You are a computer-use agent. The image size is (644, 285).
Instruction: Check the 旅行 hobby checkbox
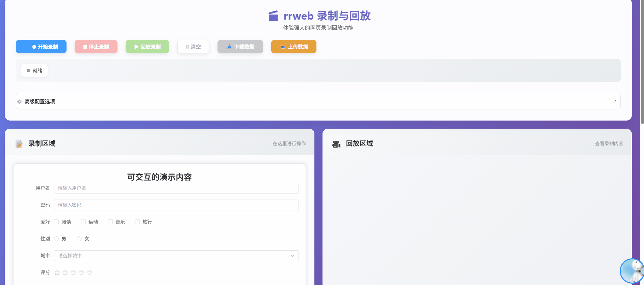(x=137, y=222)
